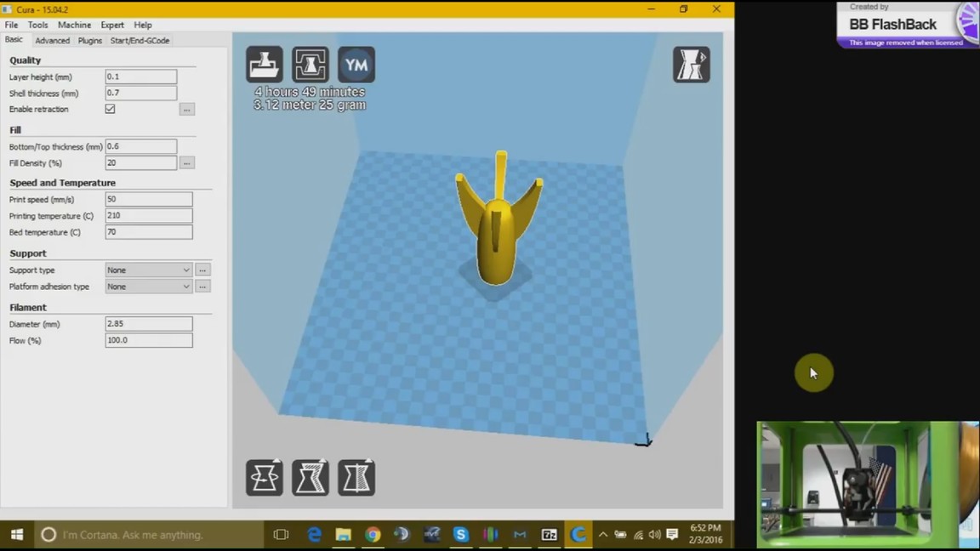Select the Mirror tool icon

click(x=356, y=478)
